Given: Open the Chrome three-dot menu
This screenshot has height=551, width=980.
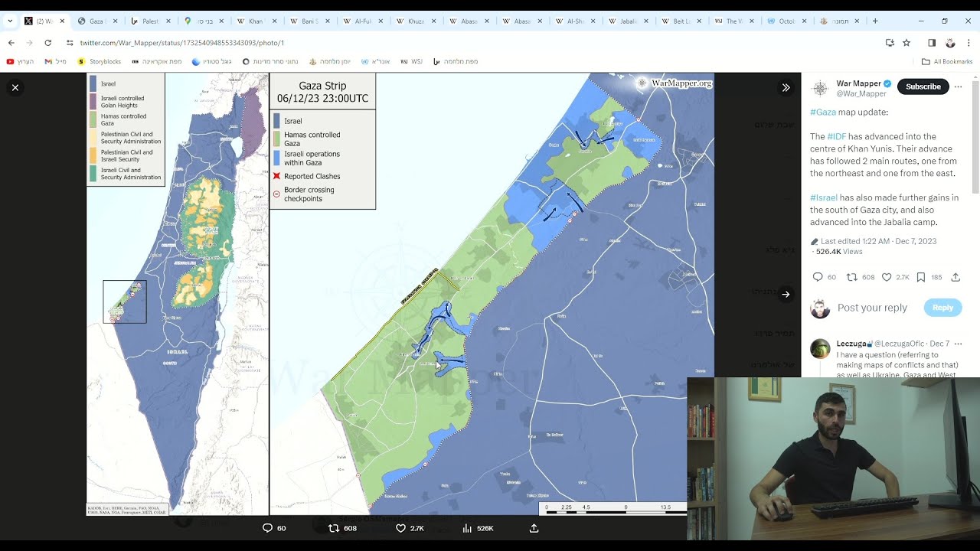Looking at the screenshot, I should pyautogui.click(x=969, y=43).
